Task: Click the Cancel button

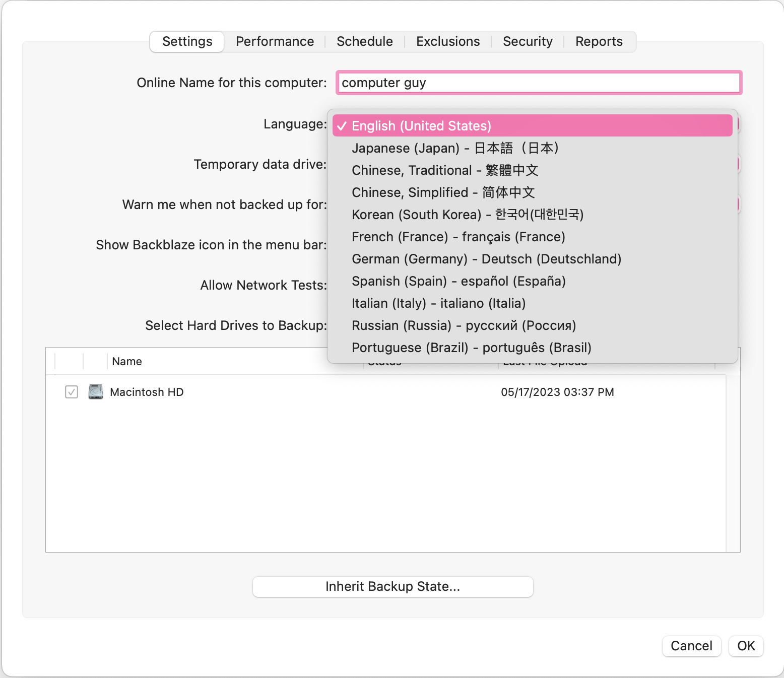Action: (x=691, y=646)
